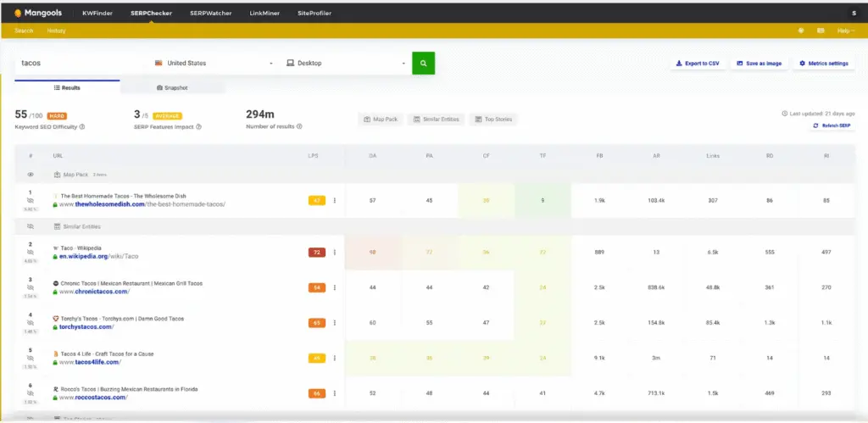Viewport: 868px width, 423px height.
Task: Open the user account avatar S
Action: pyautogui.click(x=854, y=14)
